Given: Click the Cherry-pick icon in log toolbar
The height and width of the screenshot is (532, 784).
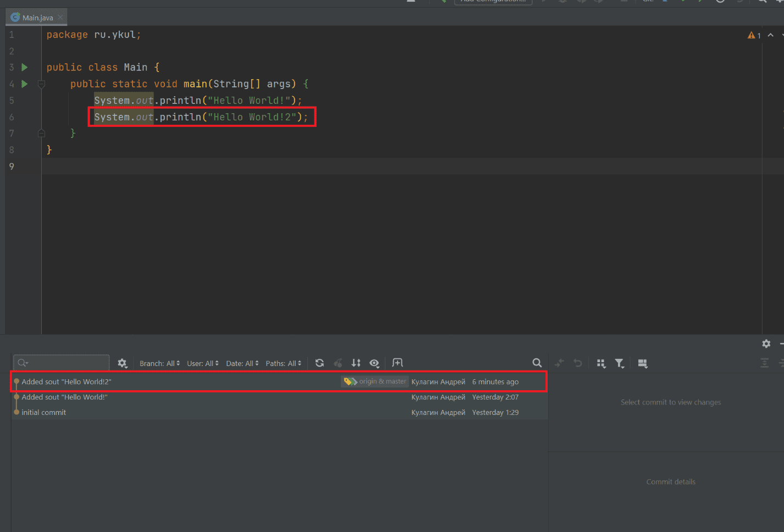Looking at the screenshot, I should coord(338,363).
